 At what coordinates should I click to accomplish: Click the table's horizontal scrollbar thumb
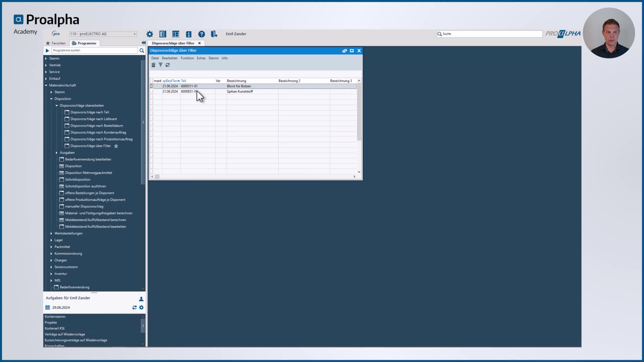157,177
